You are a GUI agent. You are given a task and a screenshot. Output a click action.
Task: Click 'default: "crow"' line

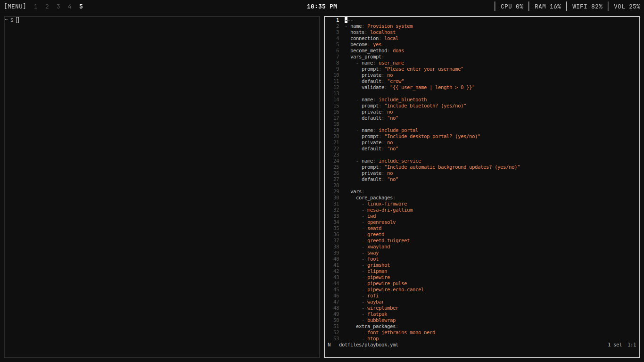pyautogui.click(x=383, y=82)
